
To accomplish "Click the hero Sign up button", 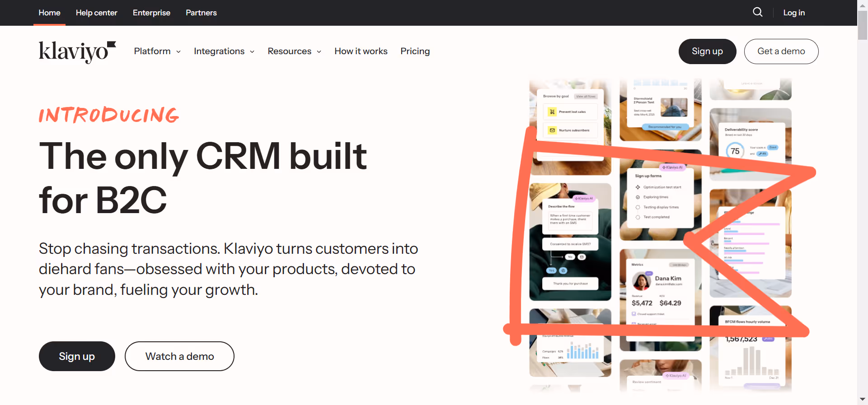I will [x=77, y=356].
